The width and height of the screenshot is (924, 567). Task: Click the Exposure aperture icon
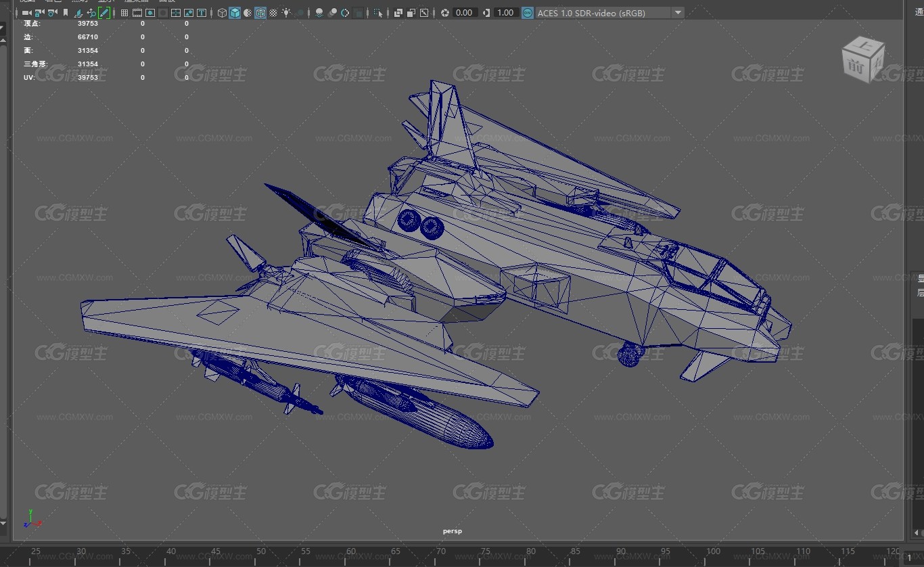[445, 13]
